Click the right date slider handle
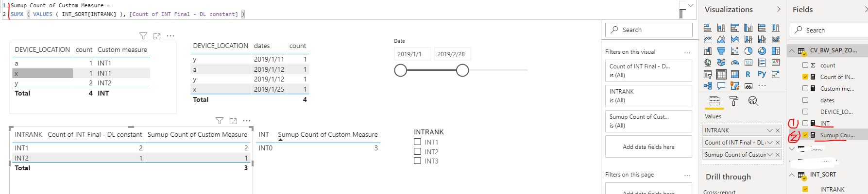The image size is (868, 194). 462,71
